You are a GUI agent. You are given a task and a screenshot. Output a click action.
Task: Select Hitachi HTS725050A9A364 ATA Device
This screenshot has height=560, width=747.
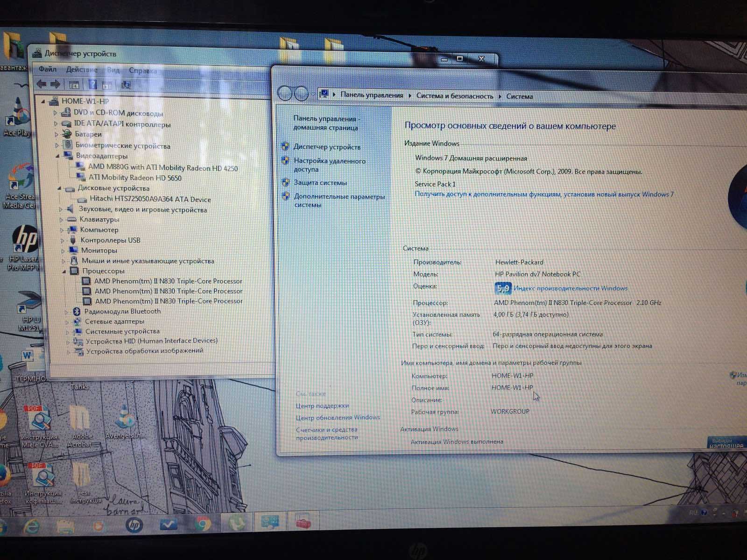[x=150, y=199]
